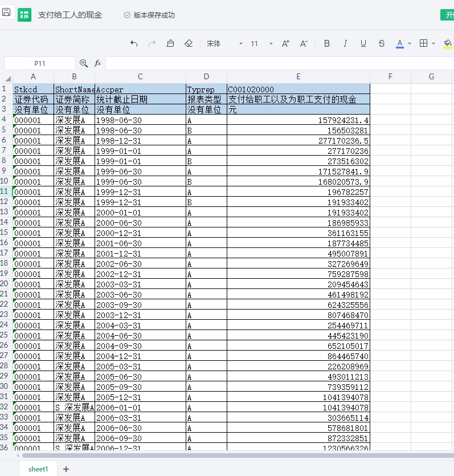Select column C header
The height and width of the screenshot is (476, 454).
(x=140, y=76)
